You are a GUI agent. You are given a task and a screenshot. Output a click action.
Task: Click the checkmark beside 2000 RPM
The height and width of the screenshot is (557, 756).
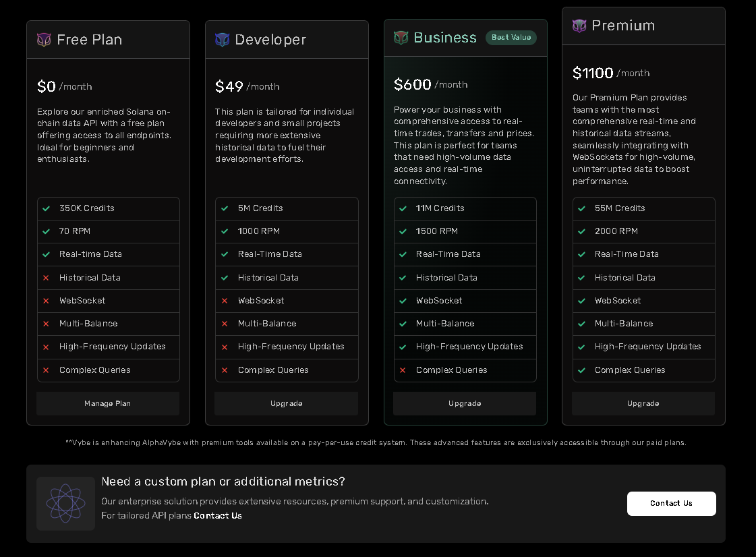click(x=581, y=231)
